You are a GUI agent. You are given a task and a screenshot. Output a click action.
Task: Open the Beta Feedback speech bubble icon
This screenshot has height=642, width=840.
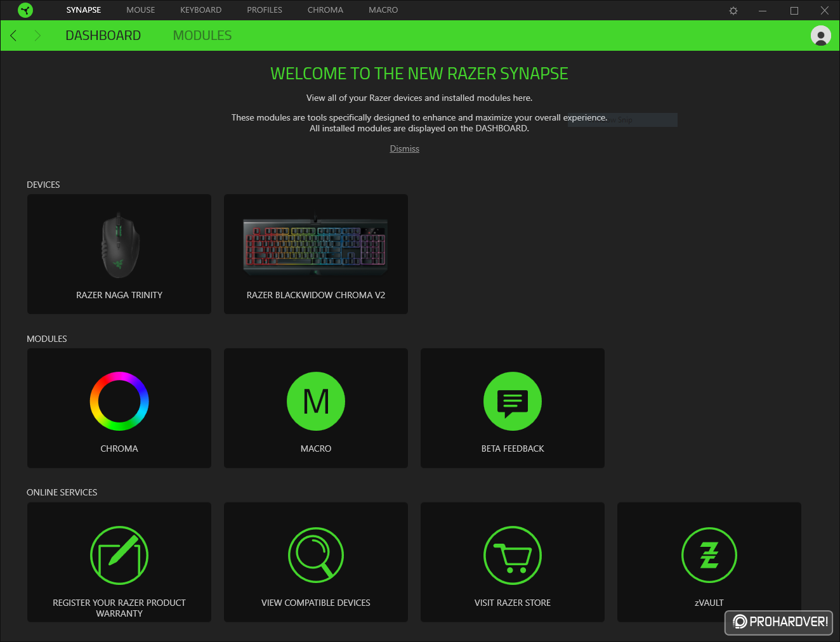click(513, 402)
